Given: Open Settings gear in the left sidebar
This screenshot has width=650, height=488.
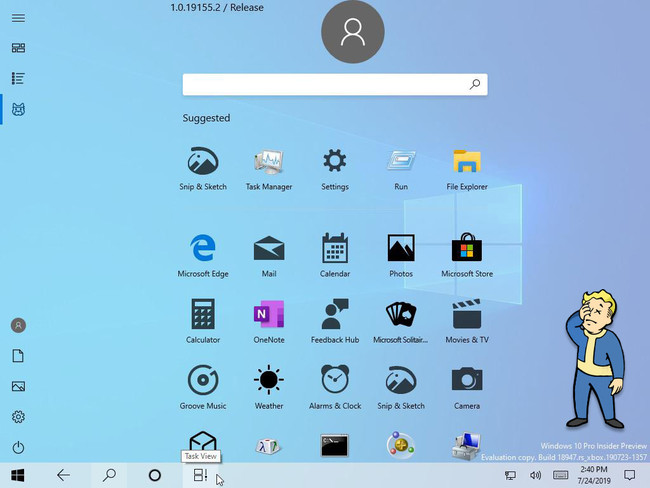Looking at the screenshot, I should (x=18, y=417).
